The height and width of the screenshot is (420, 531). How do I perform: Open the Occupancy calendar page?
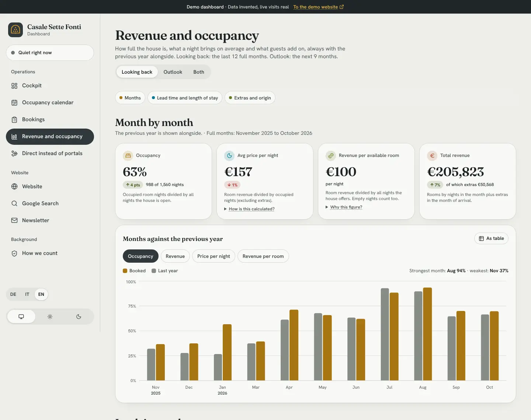coord(50,102)
